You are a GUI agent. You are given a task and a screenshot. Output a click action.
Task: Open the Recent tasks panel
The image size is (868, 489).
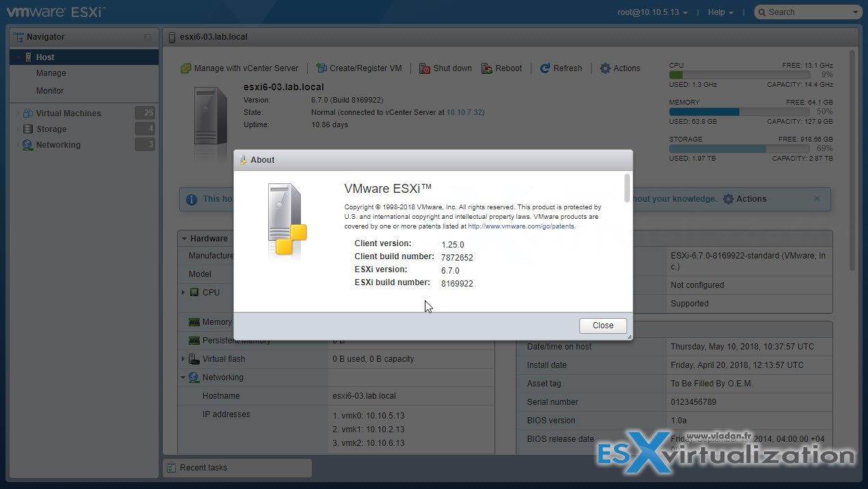click(237, 468)
